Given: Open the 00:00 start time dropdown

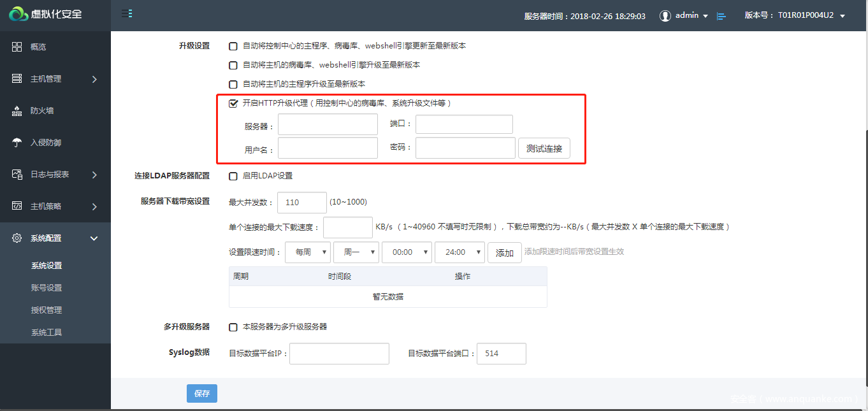Looking at the screenshot, I should (407, 252).
